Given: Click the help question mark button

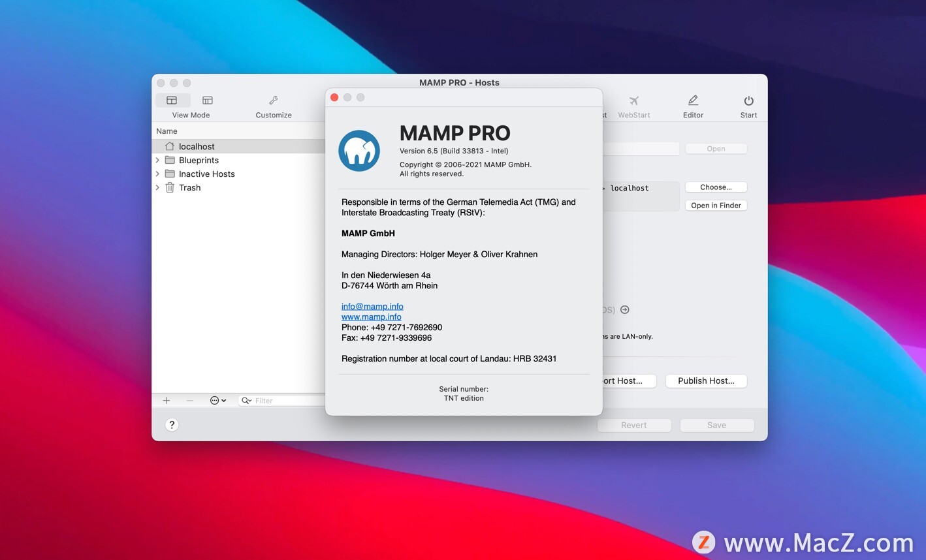Looking at the screenshot, I should 172,425.
